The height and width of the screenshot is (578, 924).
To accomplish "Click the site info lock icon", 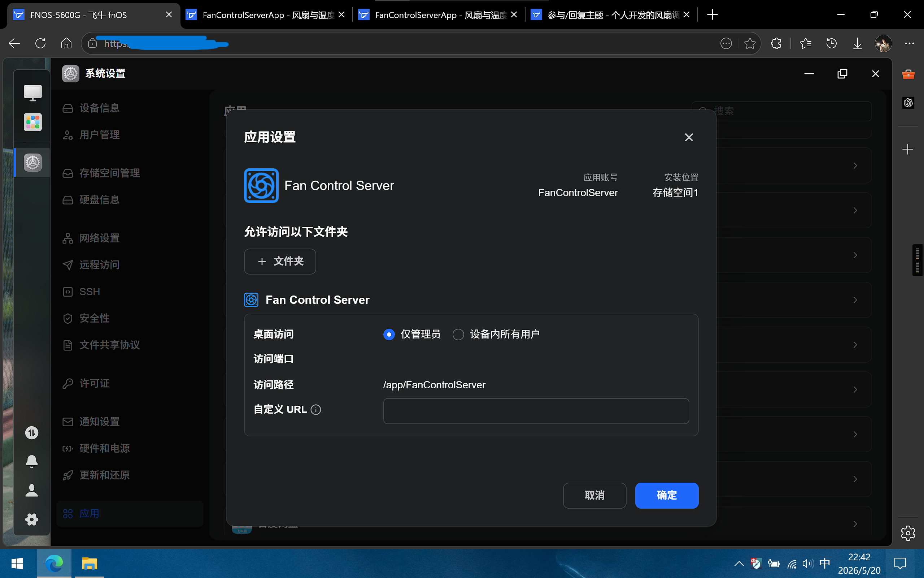I will click(92, 43).
